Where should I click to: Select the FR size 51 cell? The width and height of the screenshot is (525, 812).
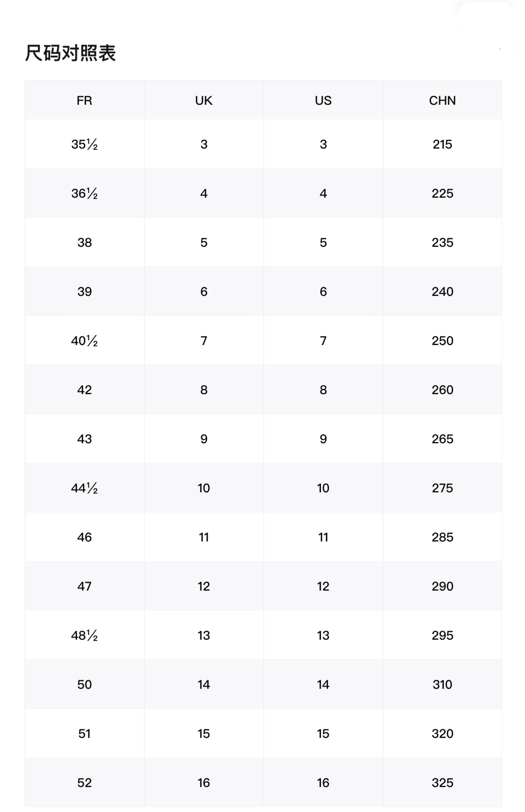84,734
